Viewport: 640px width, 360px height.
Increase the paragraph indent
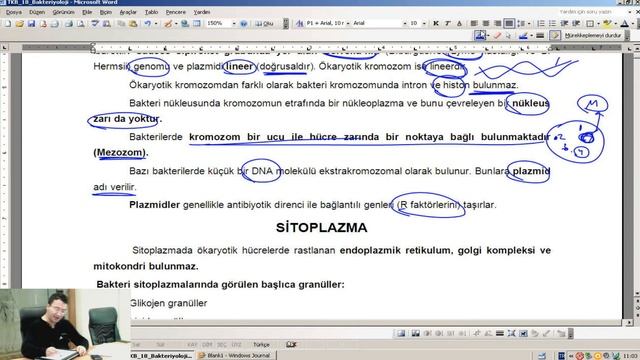coord(576,24)
